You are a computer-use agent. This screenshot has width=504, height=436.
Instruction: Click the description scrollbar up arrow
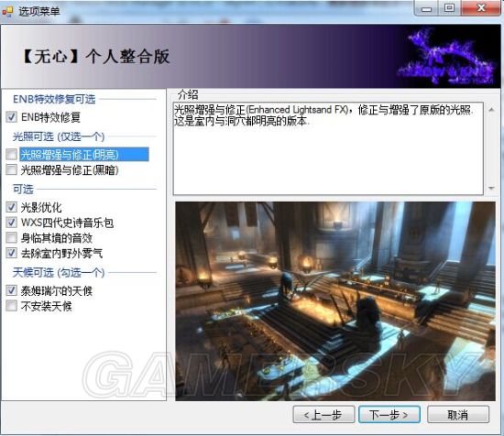coord(491,110)
